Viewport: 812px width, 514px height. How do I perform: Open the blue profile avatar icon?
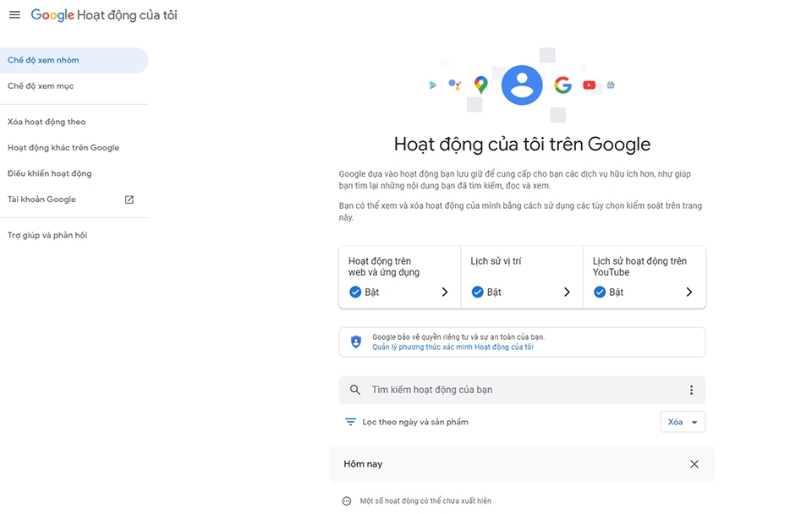521,85
